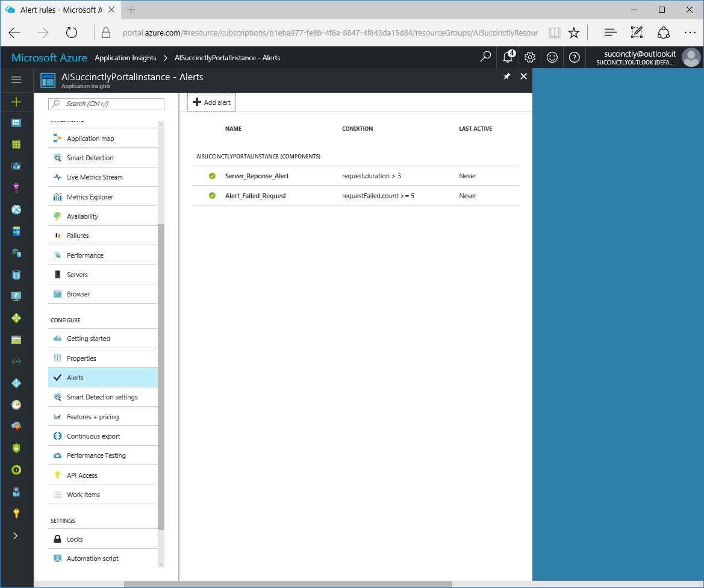Click Add alert button
The height and width of the screenshot is (588, 704).
pyautogui.click(x=211, y=102)
